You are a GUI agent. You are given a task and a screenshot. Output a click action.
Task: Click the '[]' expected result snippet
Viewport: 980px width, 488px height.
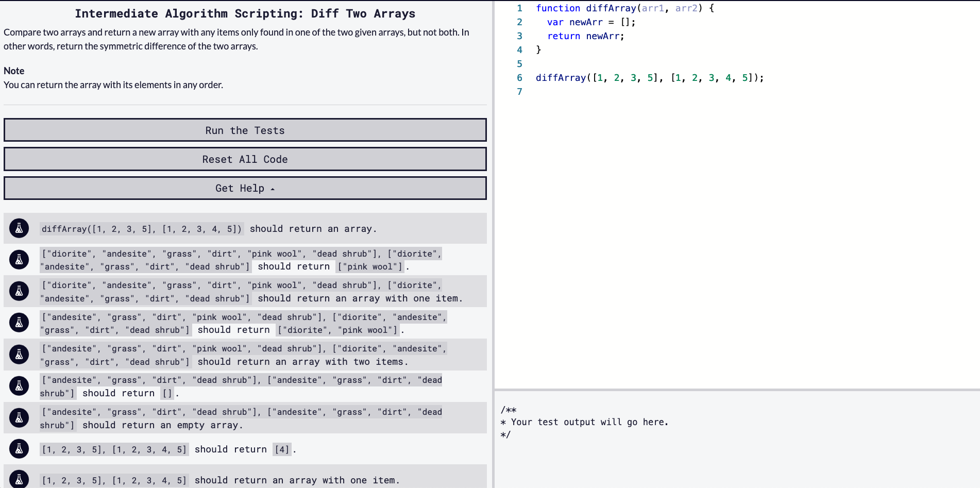[x=167, y=393]
